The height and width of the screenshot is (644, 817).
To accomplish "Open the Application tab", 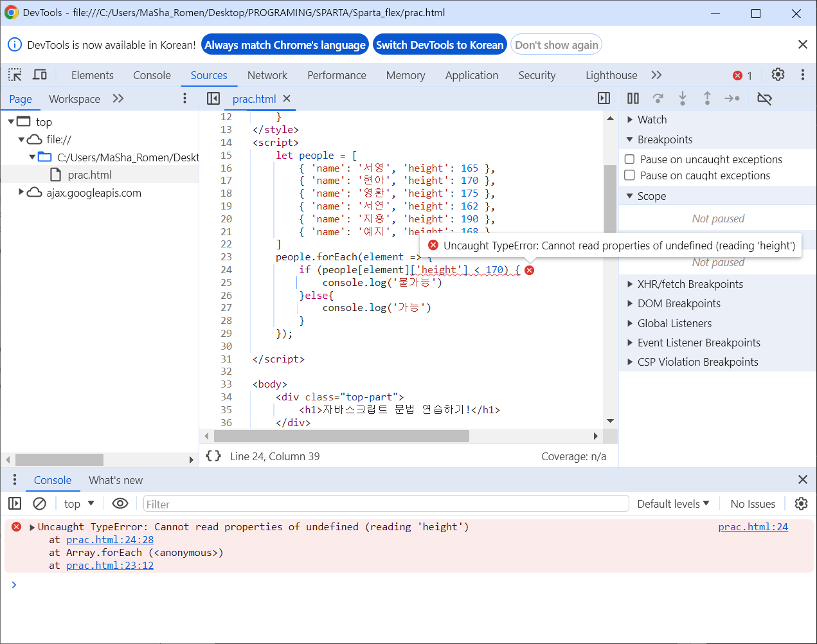I will point(471,75).
